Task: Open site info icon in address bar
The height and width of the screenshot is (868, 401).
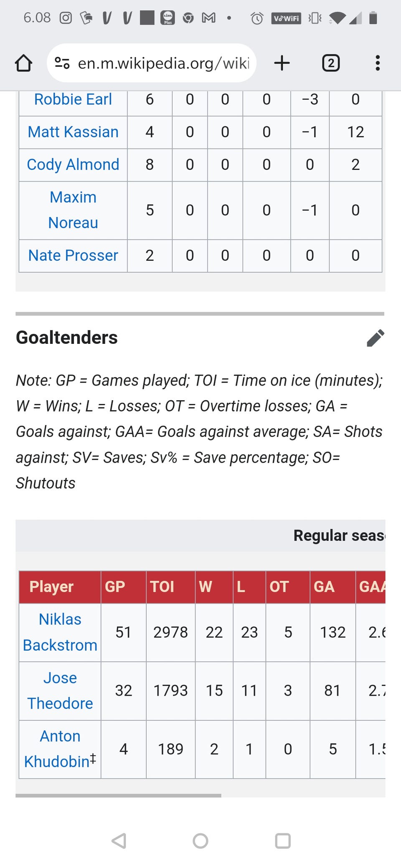Action: coord(62,63)
